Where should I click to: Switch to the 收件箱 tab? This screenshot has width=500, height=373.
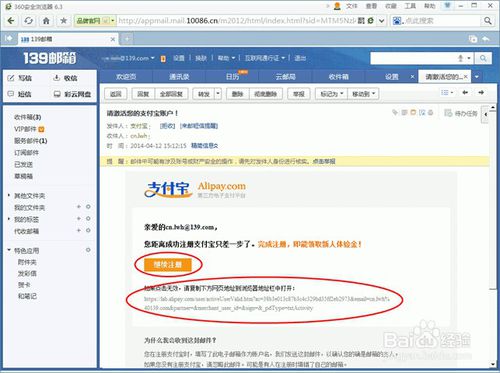pyautogui.click(x=338, y=77)
